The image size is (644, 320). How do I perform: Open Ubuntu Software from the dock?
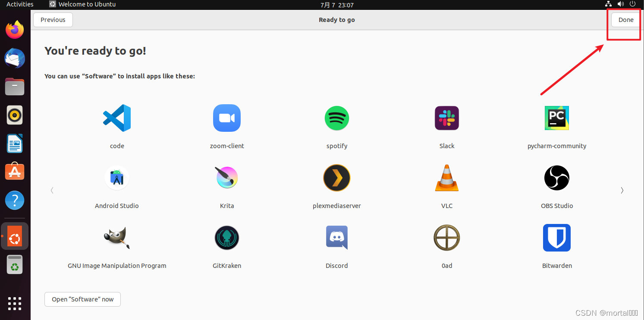tap(15, 172)
